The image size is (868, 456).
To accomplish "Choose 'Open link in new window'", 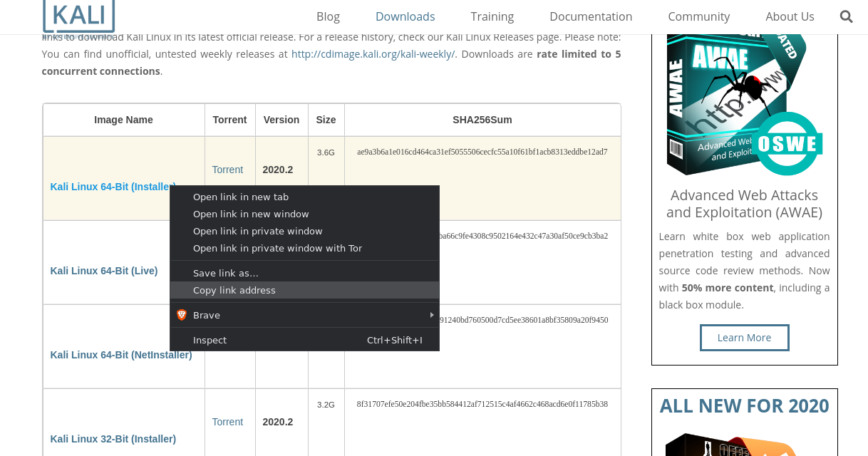I will click(304, 214).
